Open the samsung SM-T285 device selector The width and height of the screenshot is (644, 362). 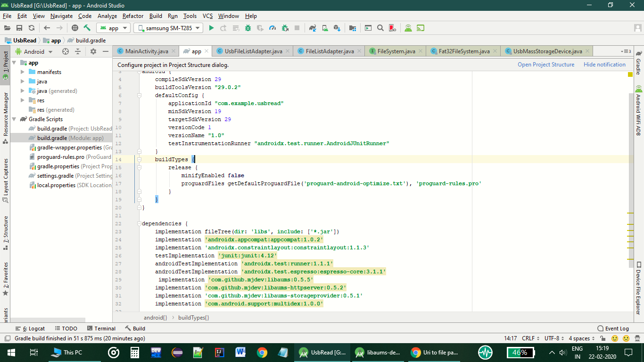tap(168, 28)
